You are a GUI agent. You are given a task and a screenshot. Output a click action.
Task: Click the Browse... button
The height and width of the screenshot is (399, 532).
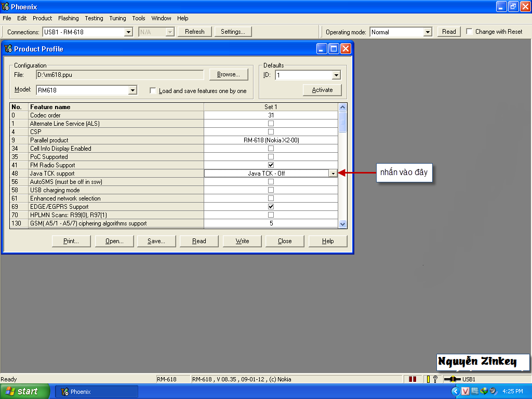coord(229,74)
